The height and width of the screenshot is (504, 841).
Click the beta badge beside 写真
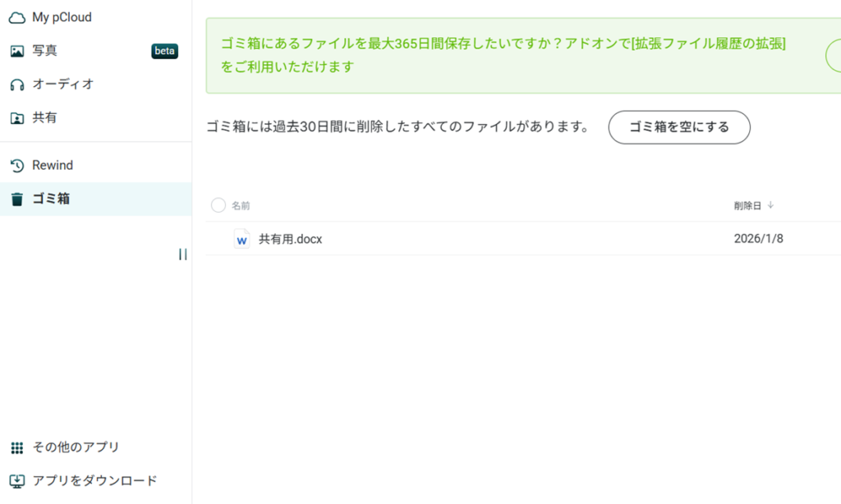coord(164,51)
